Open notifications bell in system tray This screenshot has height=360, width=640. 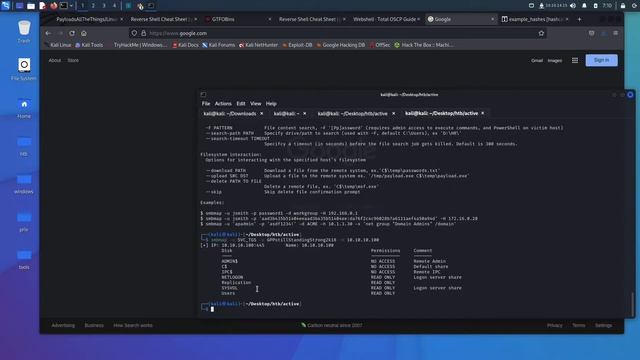(x=584, y=6)
